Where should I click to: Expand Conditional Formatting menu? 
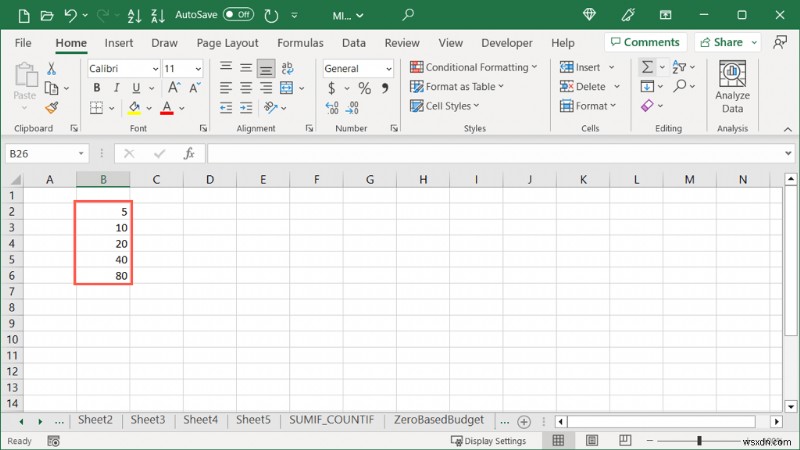(473, 67)
